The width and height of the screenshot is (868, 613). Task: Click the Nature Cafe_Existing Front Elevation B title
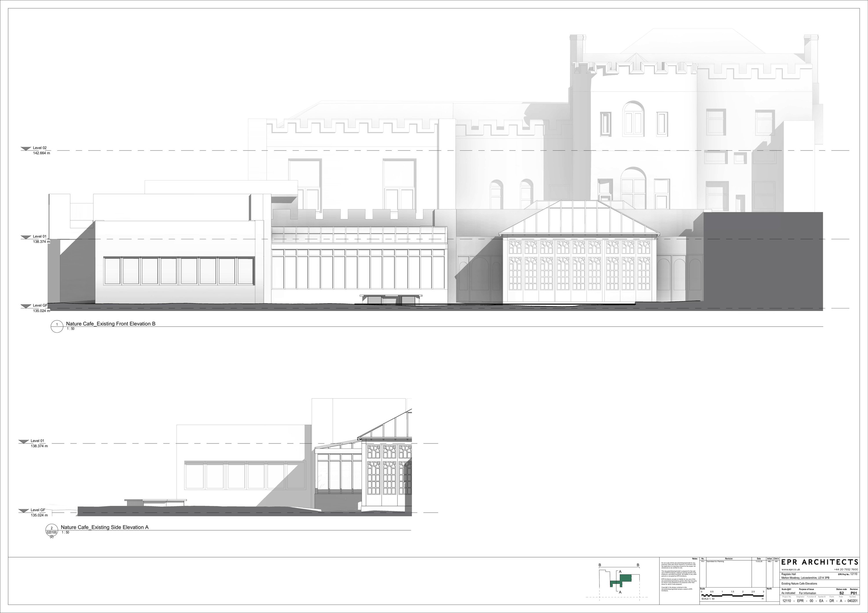click(x=111, y=324)
